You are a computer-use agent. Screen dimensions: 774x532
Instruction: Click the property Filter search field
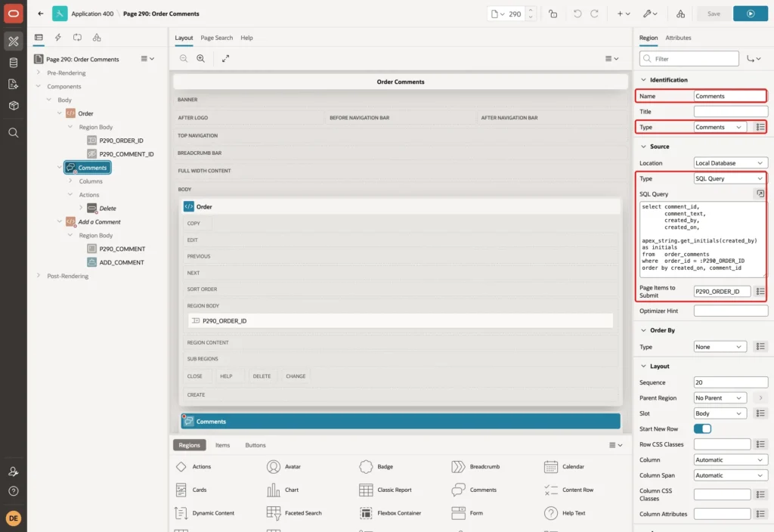click(x=689, y=59)
